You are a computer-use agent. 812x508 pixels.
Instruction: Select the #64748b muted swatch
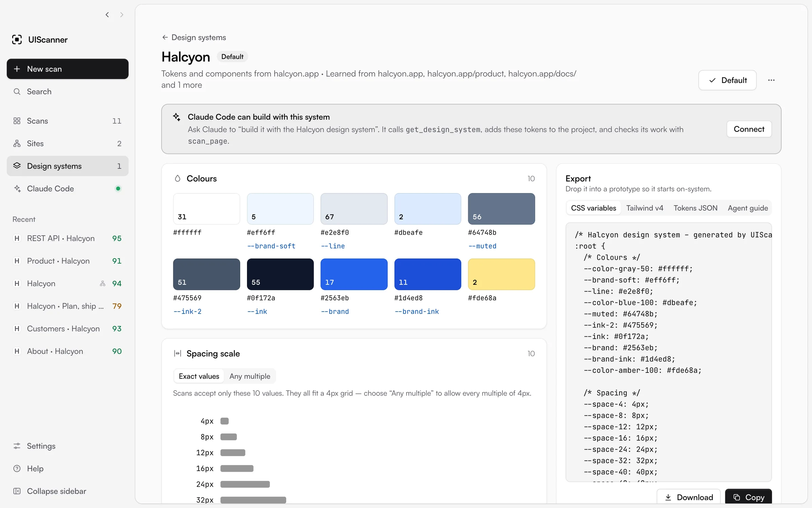pos(501,209)
